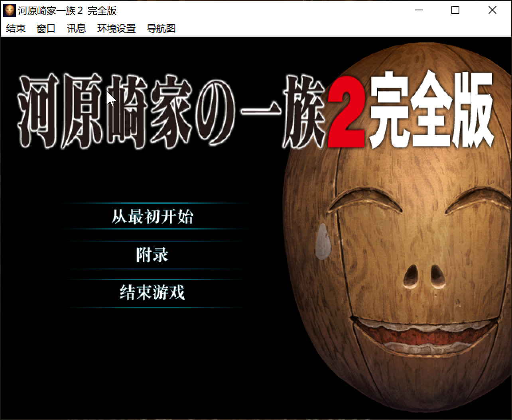Open the 结束 menu
Viewport: 512px width, 420px height.
pyautogui.click(x=16, y=28)
